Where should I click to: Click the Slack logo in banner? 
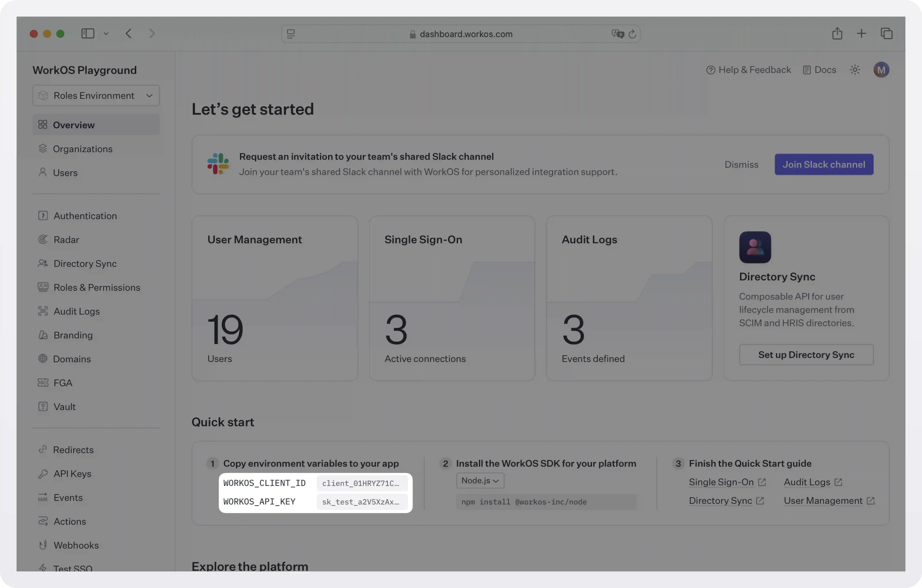click(218, 164)
